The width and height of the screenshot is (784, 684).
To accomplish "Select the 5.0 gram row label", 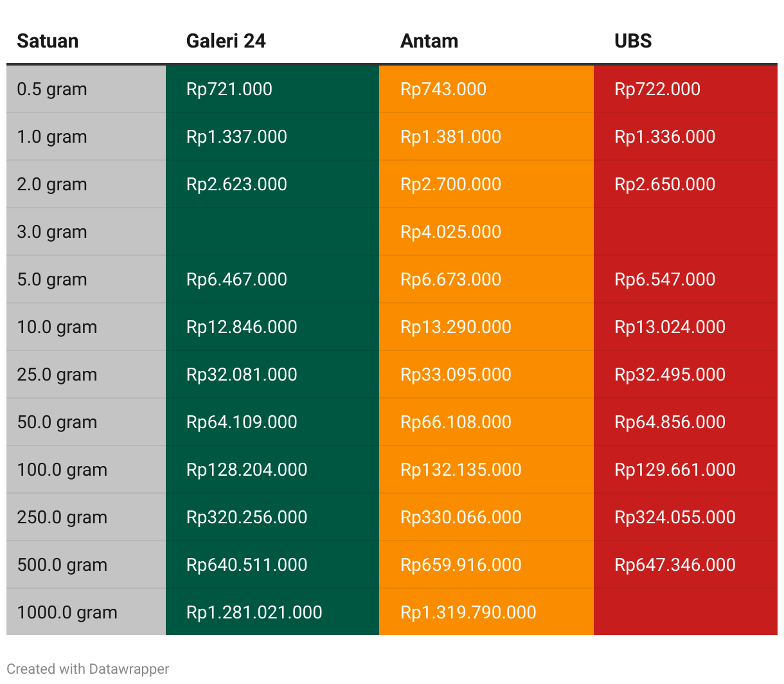I will tap(52, 279).
